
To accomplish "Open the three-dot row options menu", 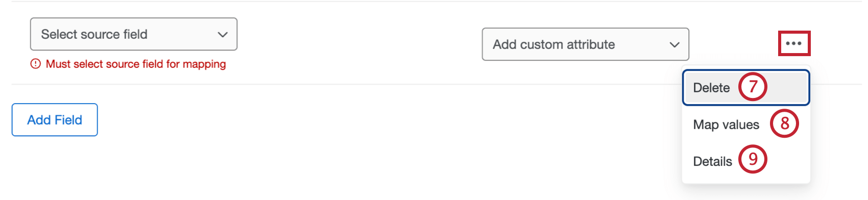I will click(x=794, y=43).
